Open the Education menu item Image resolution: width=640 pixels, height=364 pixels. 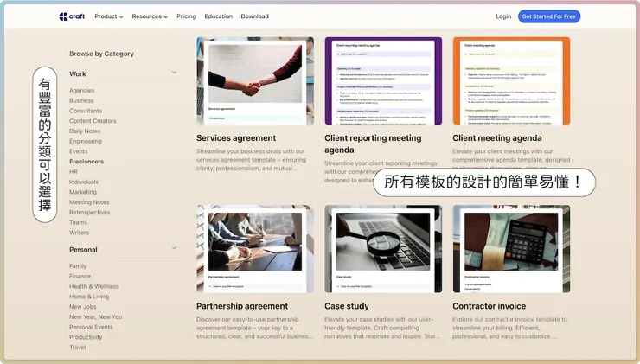pos(218,16)
